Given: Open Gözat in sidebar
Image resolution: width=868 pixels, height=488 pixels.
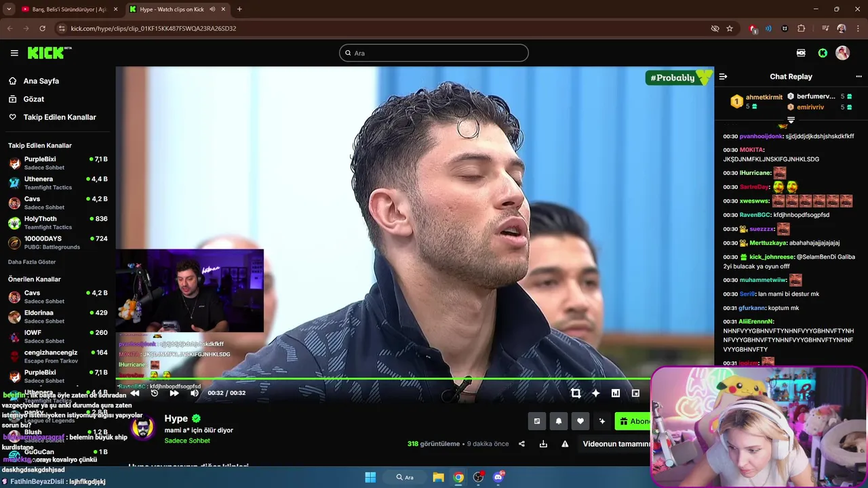Looking at the screenshot, I should pos(34,99).
